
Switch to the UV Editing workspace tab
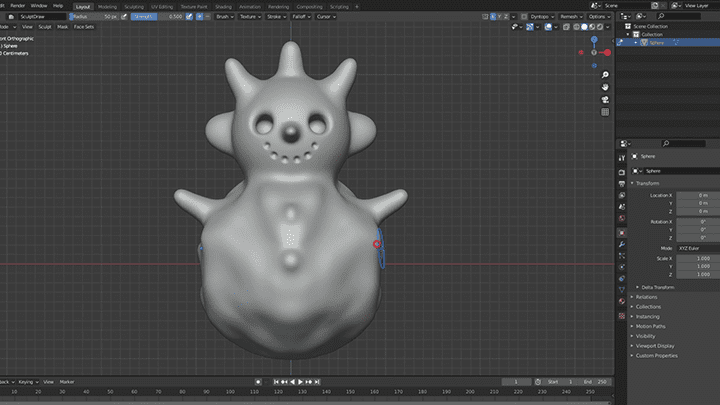pyautogui.click(x=162, y=7)
